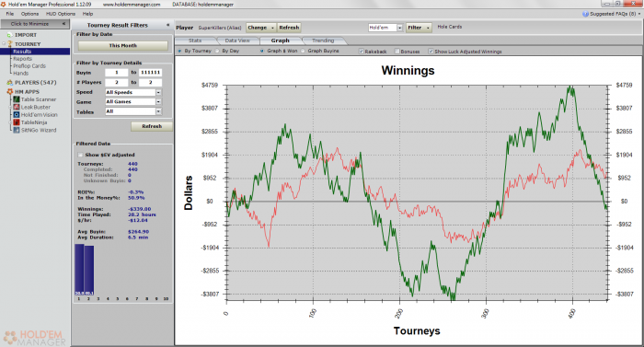Screen dimensions: 644x347
Task: Click the TOURNEY trophy icon
Action: (10, 44)
